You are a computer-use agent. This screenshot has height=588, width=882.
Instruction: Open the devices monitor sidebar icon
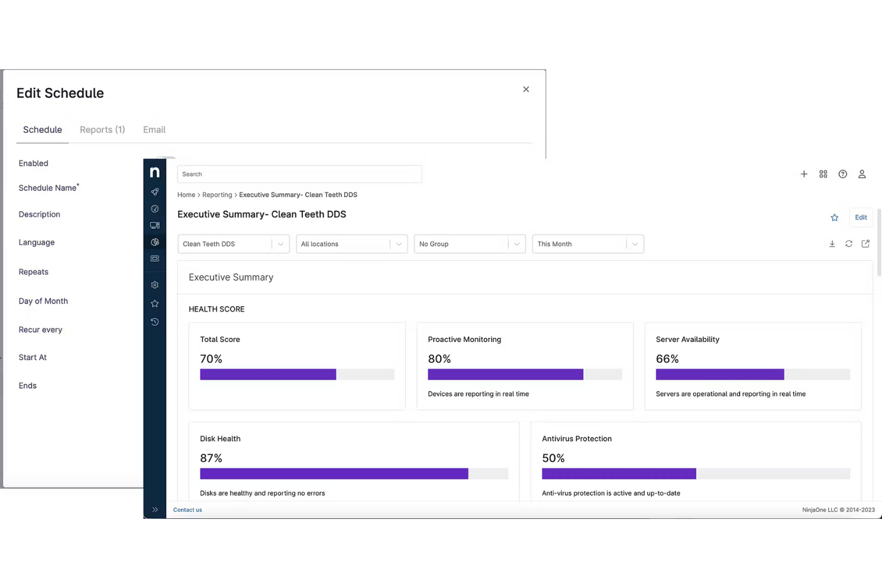point(154,225)
